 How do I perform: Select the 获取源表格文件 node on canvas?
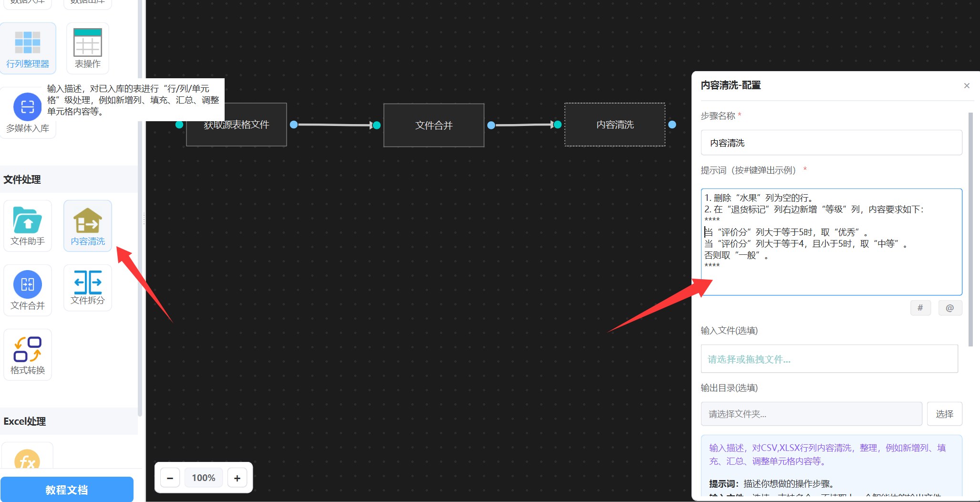(237, 125)
